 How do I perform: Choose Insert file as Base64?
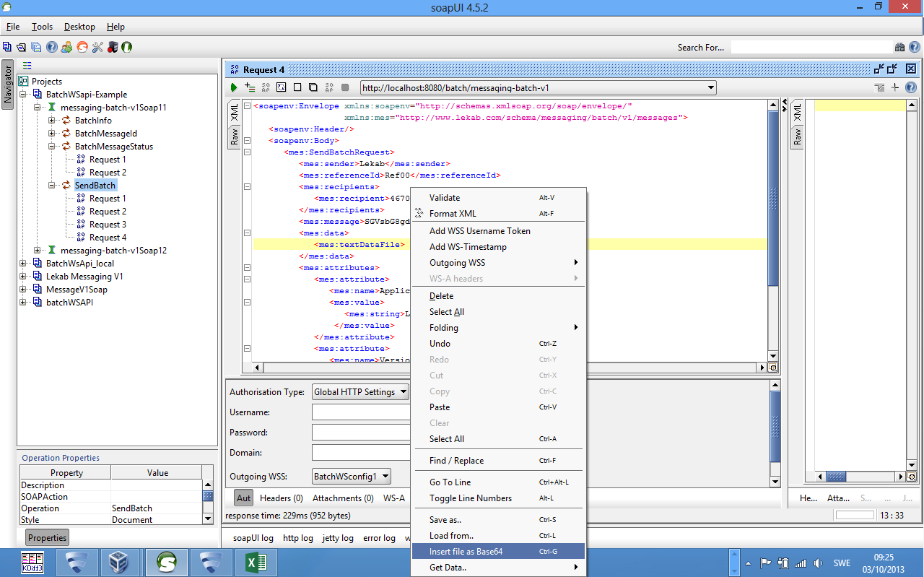point(498,552)
